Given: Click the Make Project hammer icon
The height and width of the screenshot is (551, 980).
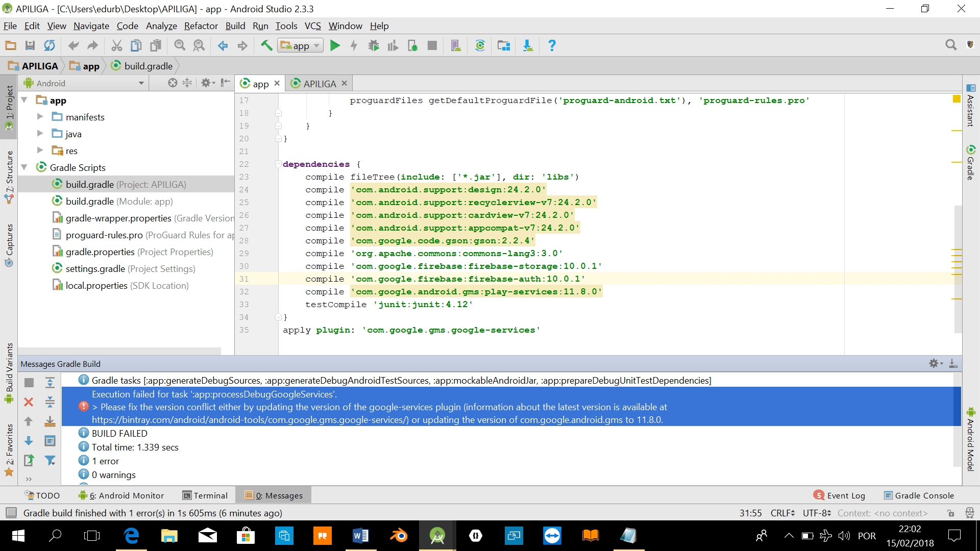Looking at the screenshot, I should pyautogui.click(x=266, y=46).
